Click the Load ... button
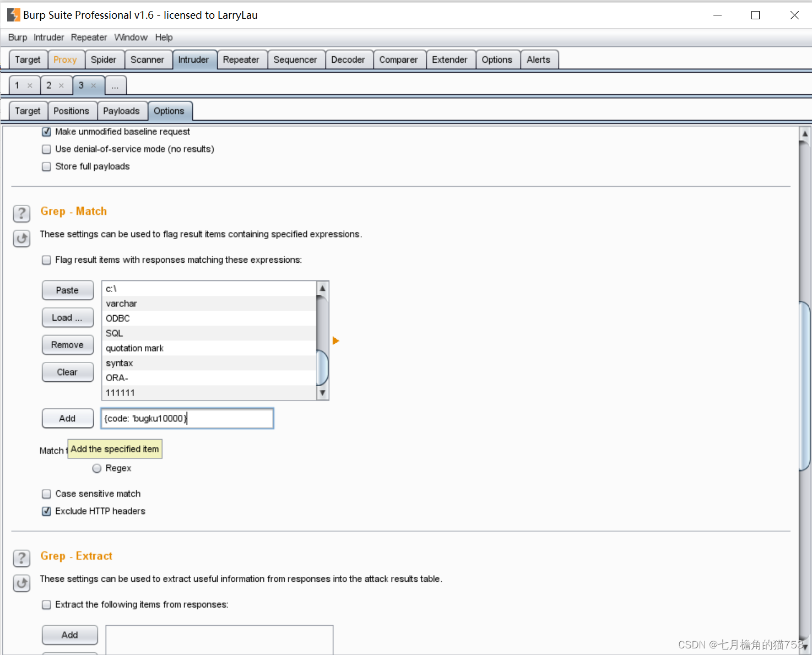This screenshot has height=655, width=812. click(x=68, y=317)
